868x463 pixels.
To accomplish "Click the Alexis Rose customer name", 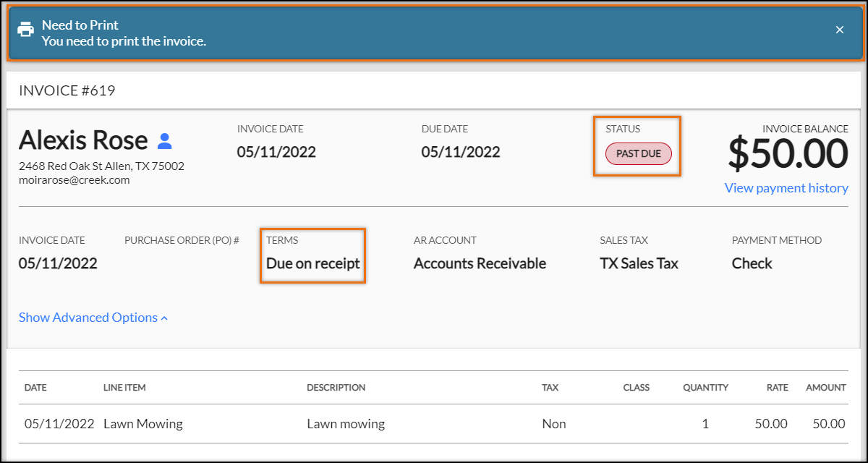I will pos(83,140).
